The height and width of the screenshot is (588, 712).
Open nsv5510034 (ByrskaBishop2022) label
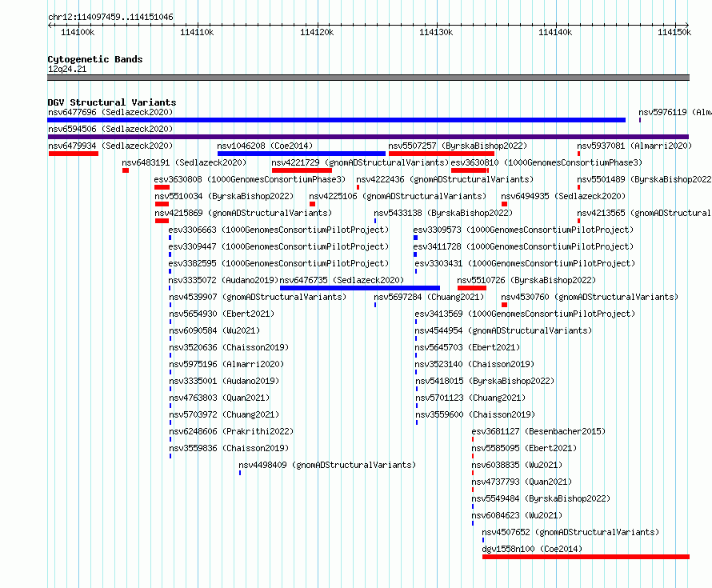click(224, 196)
